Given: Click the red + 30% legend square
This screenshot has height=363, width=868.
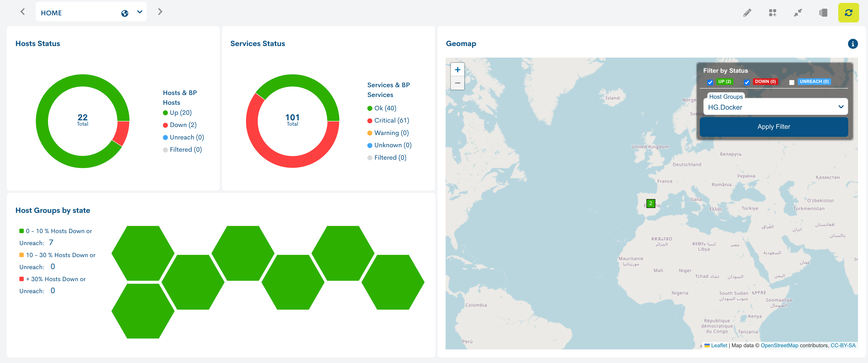Looking at the screenshot, I should (22, 279).
